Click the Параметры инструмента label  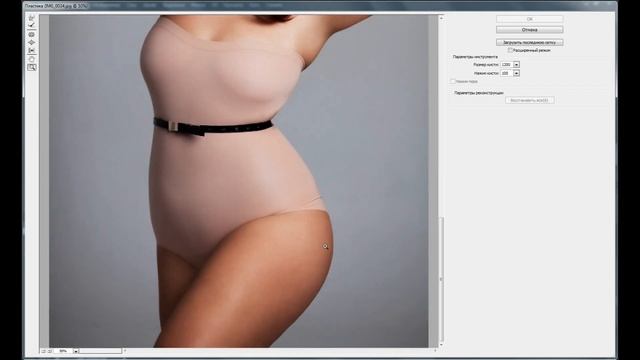point(475,57)
